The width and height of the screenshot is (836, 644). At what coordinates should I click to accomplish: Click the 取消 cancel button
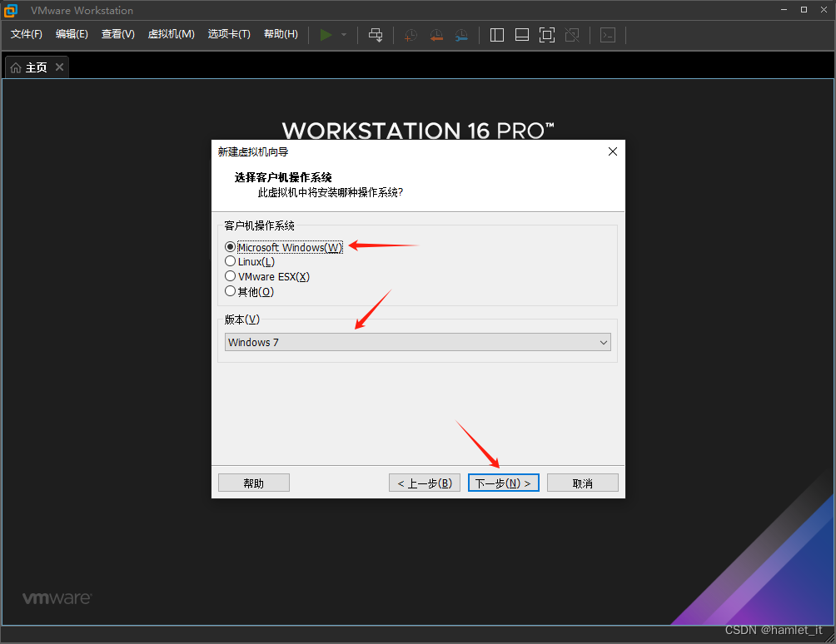(x=583, y=483)
